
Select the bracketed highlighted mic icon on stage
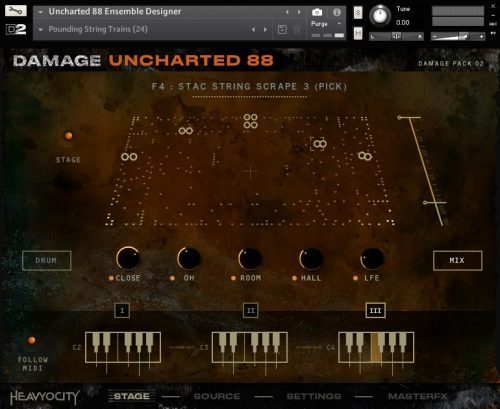pos(319,144)
